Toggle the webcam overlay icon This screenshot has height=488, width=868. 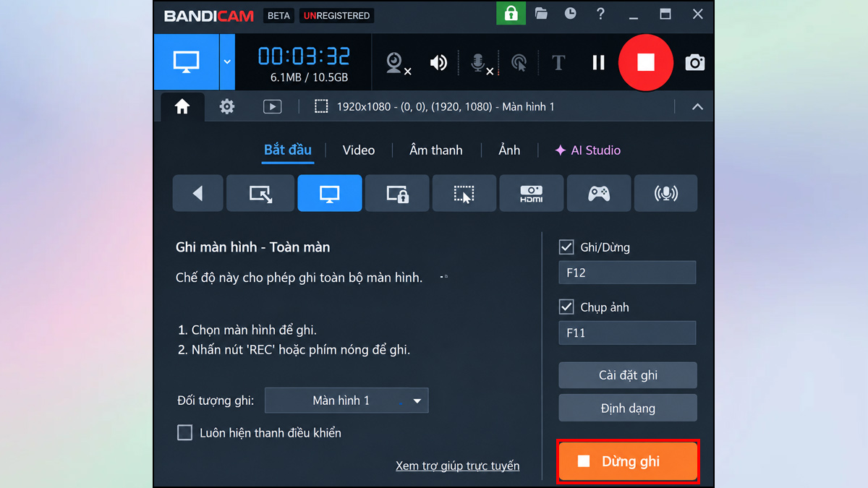click(397, 64)
